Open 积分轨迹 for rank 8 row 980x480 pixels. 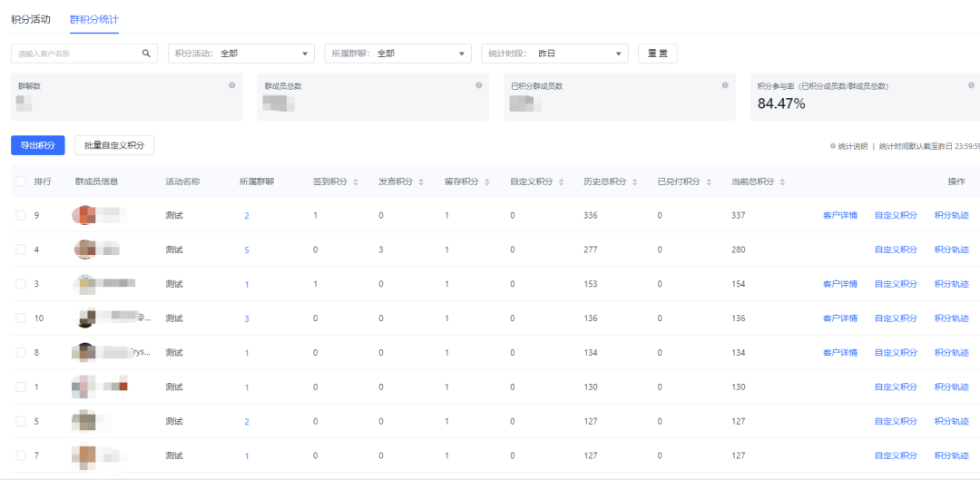pyautogui.click(x=951, y=352)
